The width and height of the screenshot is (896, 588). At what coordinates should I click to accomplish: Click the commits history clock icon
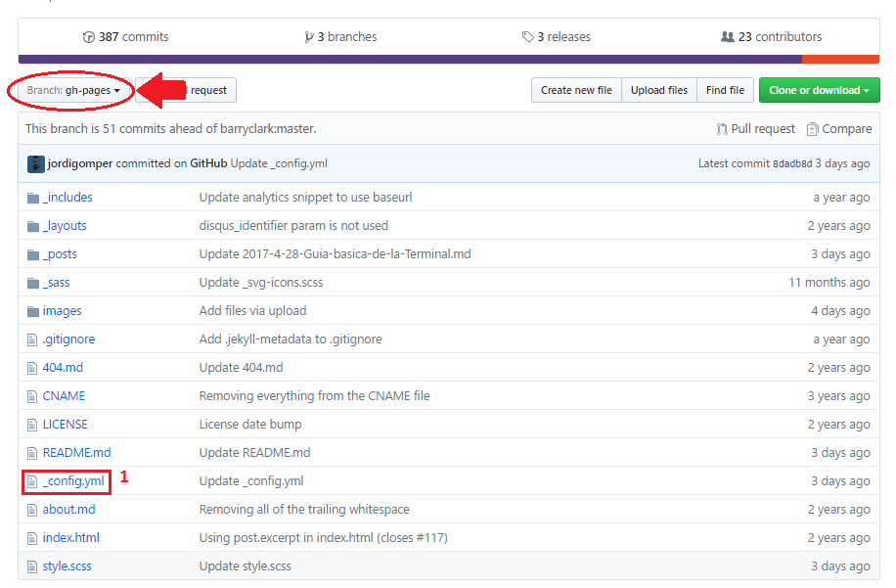point(89,37)
